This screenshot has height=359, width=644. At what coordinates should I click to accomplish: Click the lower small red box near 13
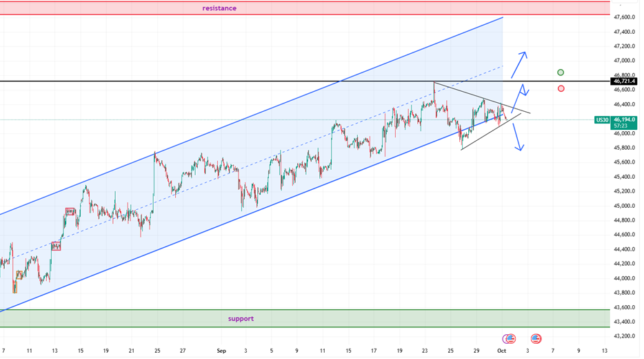(x=56, y=245)
